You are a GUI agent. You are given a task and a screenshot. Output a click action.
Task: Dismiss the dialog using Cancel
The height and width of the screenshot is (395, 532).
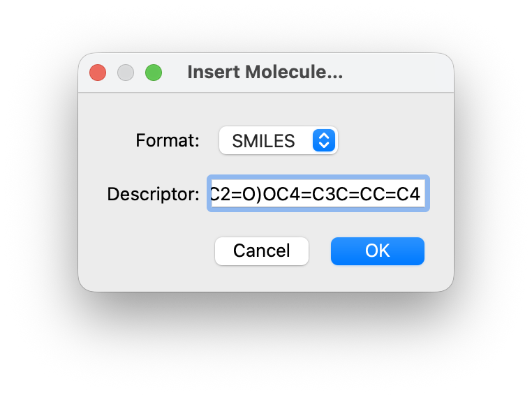262,251
